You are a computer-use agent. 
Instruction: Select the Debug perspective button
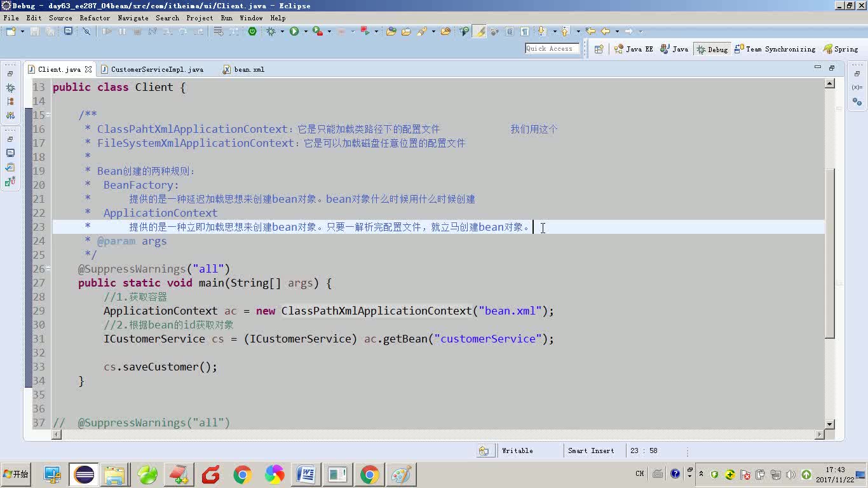[x=712, y=49]
